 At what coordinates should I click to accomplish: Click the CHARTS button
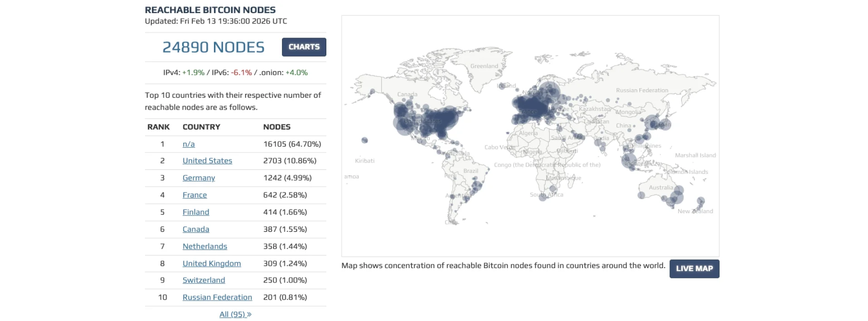(304, 47)
